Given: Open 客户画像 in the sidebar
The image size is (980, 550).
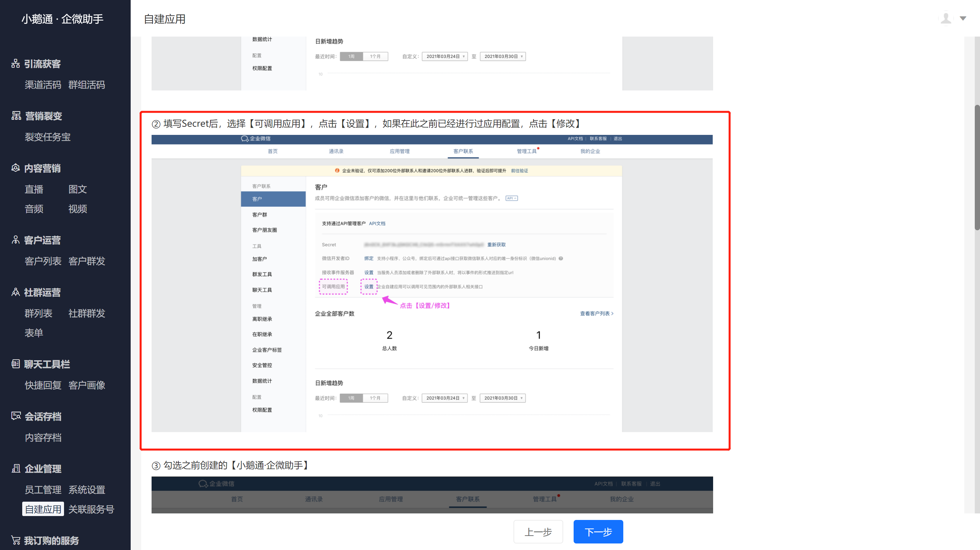Looking at the screenshot, I should (87, 385).
